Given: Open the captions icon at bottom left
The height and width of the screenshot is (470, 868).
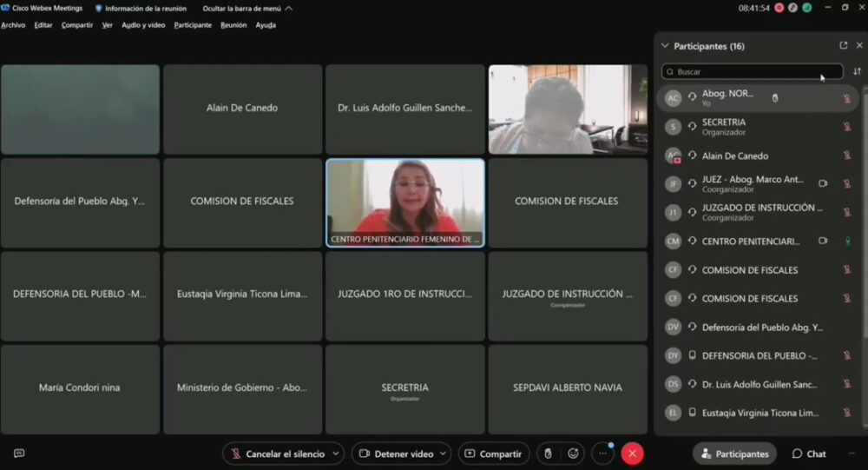Looking at the screenshot, I should 19,453.
